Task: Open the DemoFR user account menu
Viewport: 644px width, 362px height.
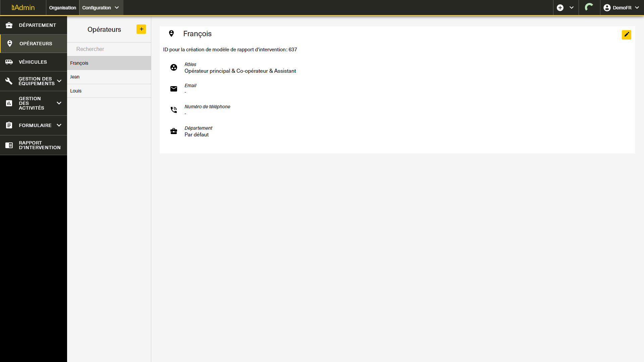Action: pos(621,8)
